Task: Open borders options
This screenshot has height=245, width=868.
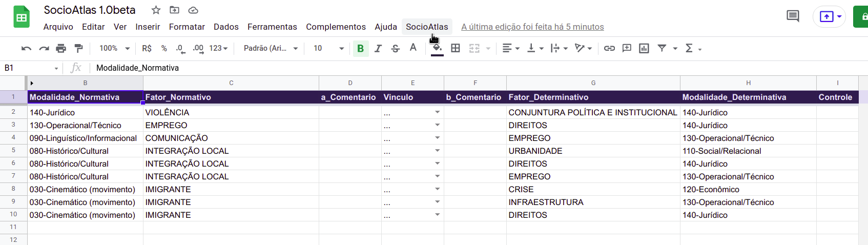Action: tap(455, 48)
